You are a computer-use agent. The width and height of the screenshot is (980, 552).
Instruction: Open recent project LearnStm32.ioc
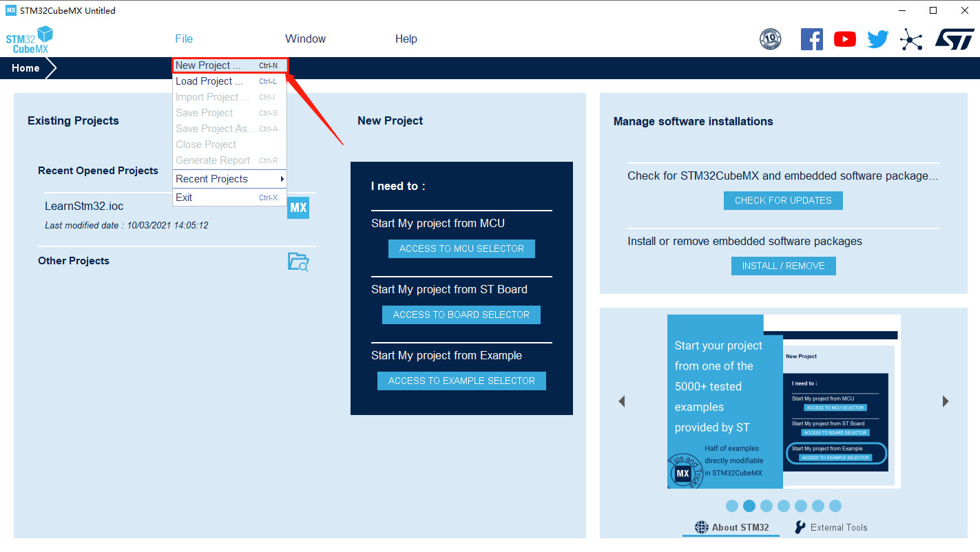84,206
